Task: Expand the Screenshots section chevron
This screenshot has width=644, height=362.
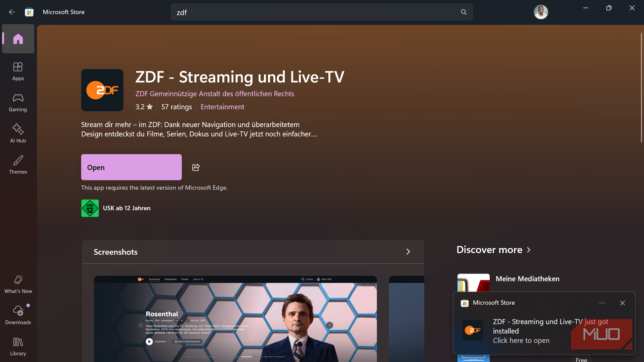Action: [x=408, y=252]
